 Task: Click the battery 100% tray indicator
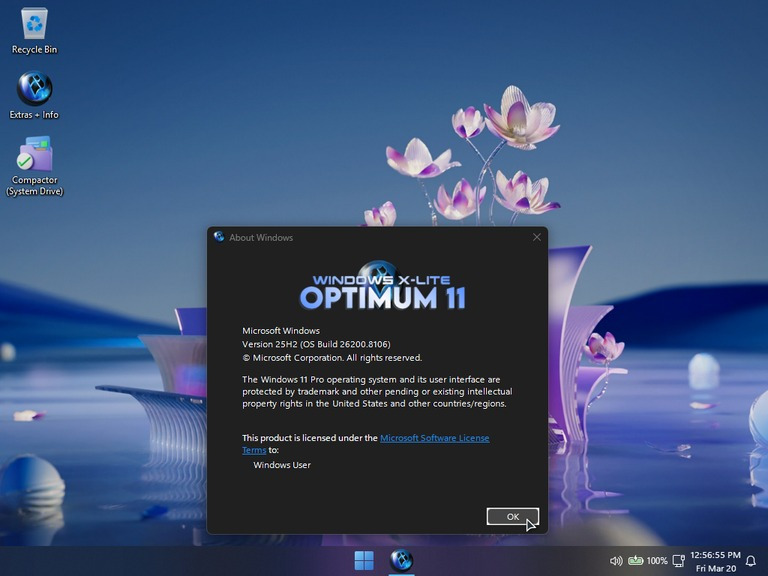coord(647,561)
